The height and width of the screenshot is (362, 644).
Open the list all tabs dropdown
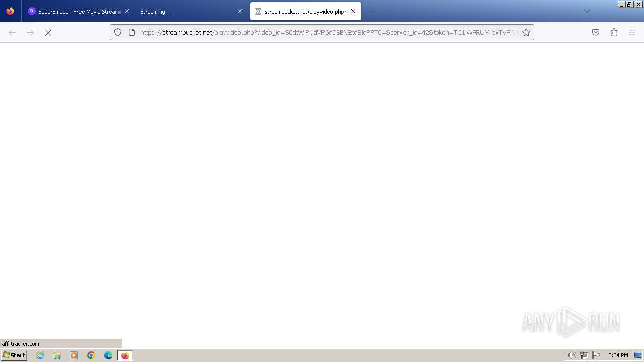pos(587,11)
